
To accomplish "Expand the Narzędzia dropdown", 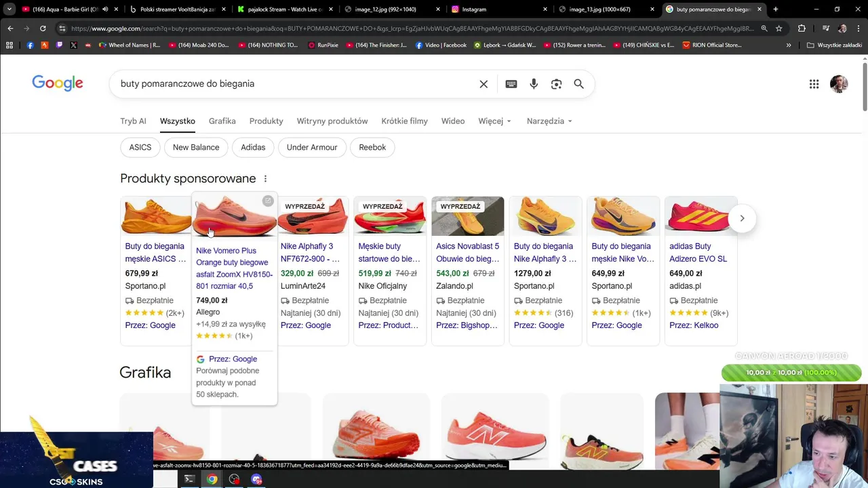I will pos(549,121).
